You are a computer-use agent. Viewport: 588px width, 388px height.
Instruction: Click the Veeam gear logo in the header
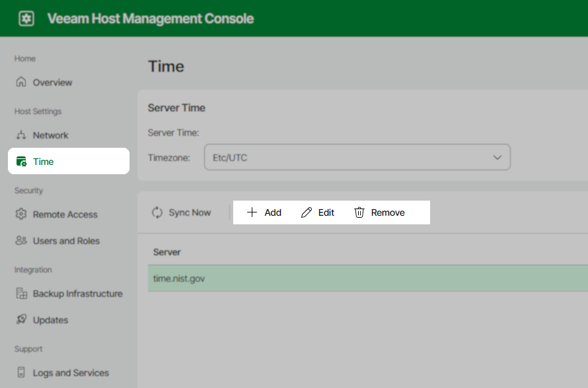tap(25, 18)
